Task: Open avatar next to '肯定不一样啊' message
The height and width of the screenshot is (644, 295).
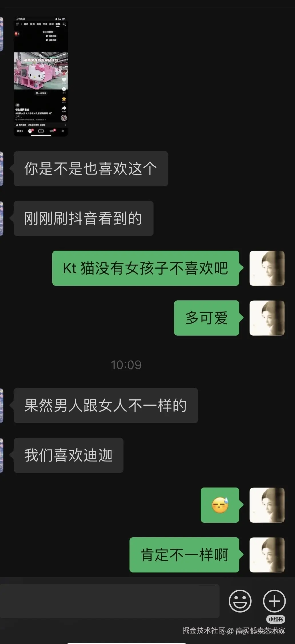Action: (x=267, y=555)
